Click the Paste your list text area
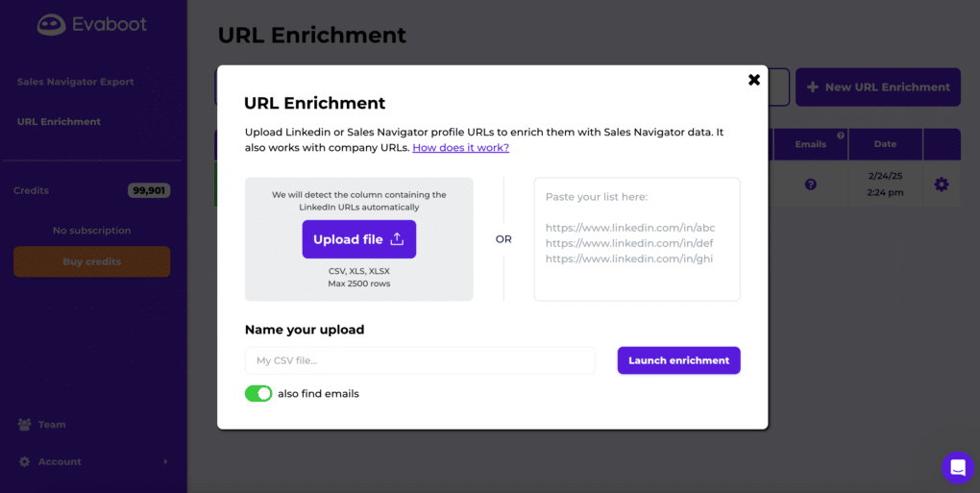980x493 pixels. click(x=637, y=239)
